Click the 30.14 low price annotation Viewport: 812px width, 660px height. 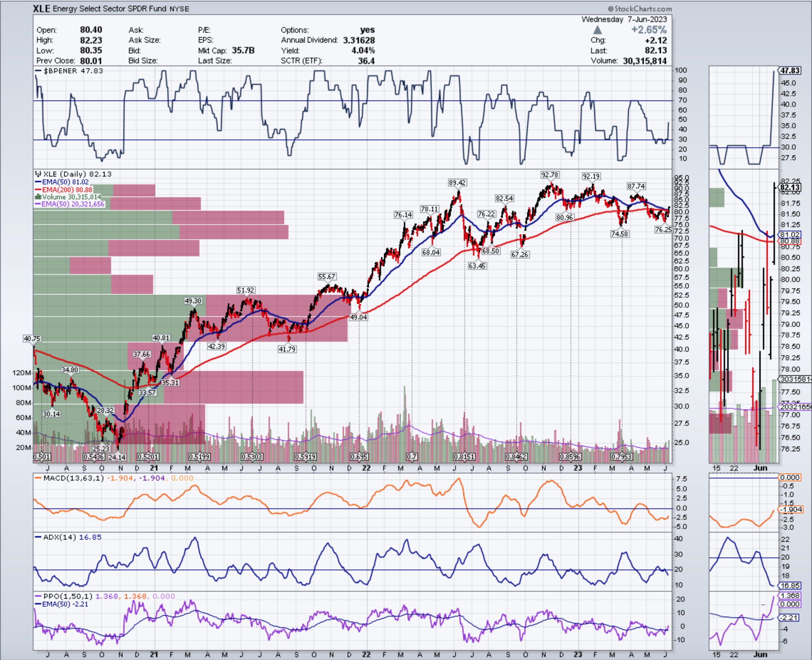pos(51,414)
